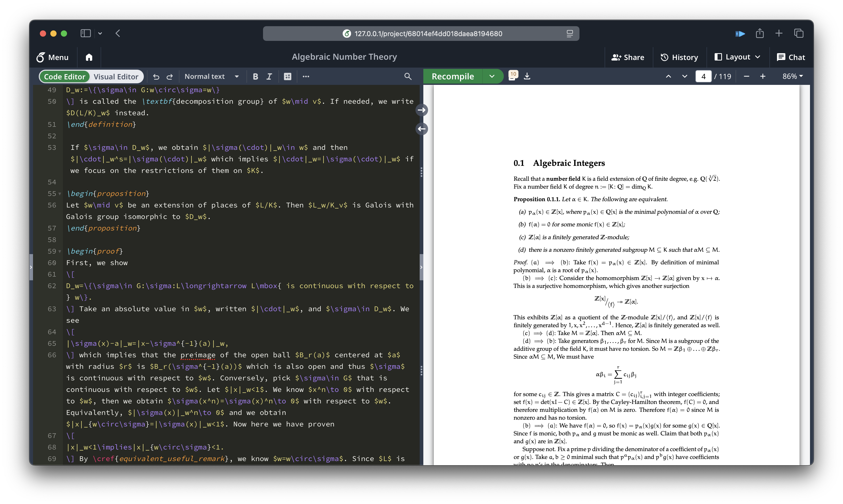Insert a math formula

point(287,76)
